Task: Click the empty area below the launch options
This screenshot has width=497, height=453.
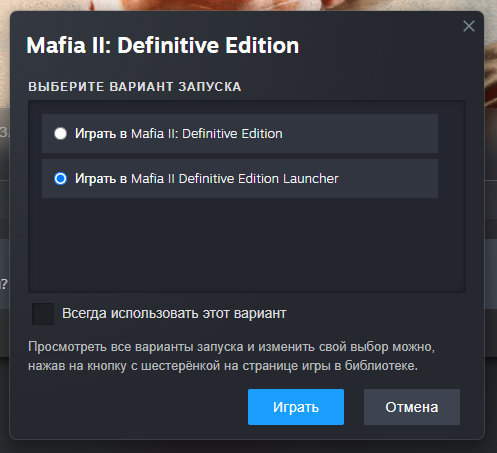Action: click(247, 245)
